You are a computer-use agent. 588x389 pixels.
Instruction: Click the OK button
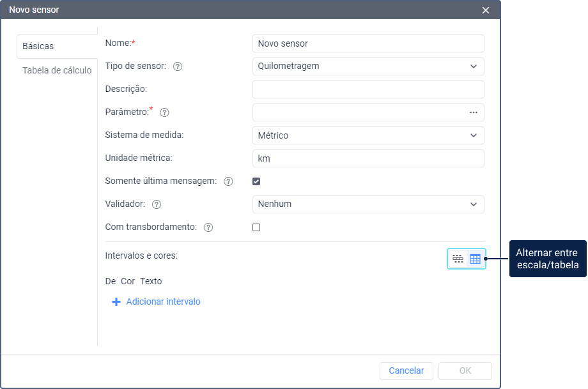tap(465, 370)
